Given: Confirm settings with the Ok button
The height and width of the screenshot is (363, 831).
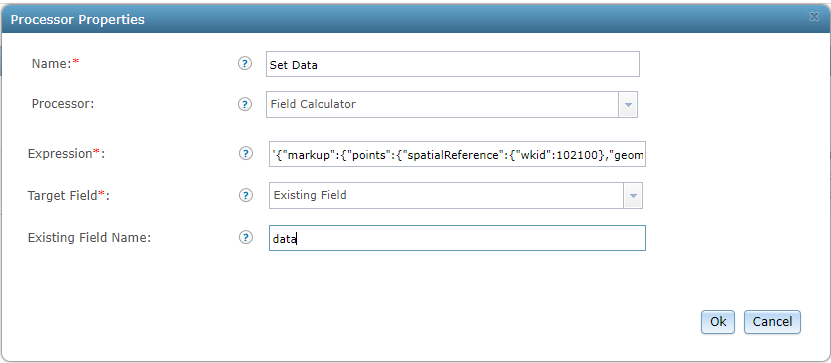Looking at the screenshot, I should (x=718, y=322).
